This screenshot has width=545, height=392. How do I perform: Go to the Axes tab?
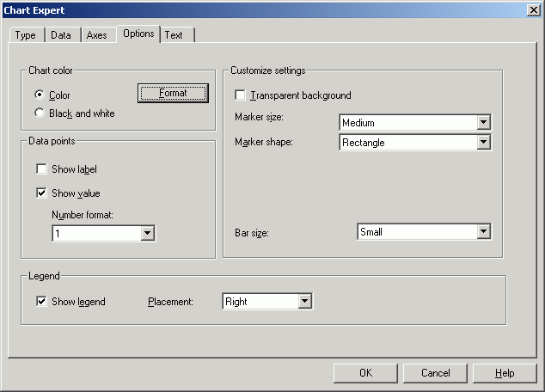point(98,35)
